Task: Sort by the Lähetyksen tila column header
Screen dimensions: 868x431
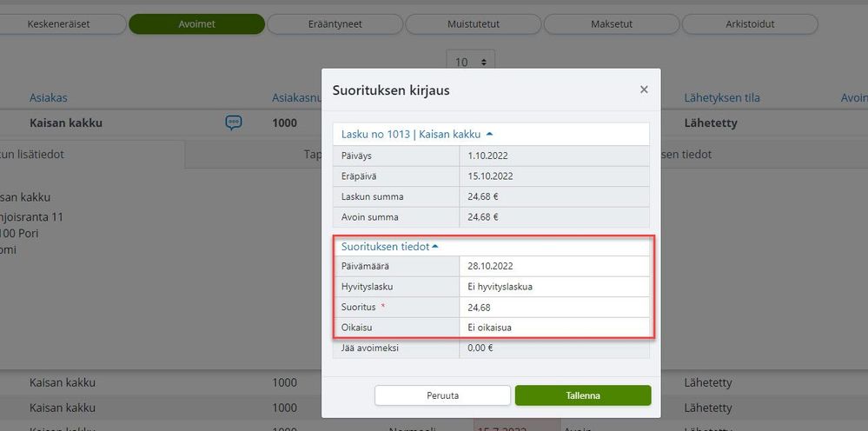Action: [722, 98]
